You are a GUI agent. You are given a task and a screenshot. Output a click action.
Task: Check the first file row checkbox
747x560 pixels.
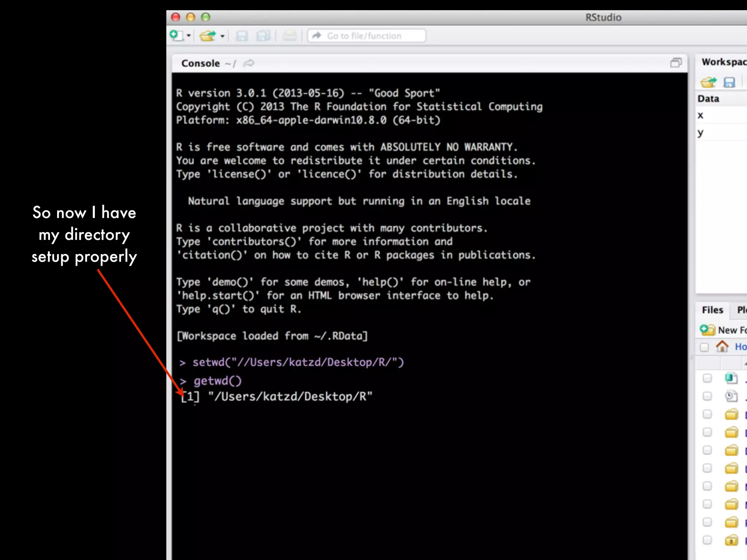[707, 378]
